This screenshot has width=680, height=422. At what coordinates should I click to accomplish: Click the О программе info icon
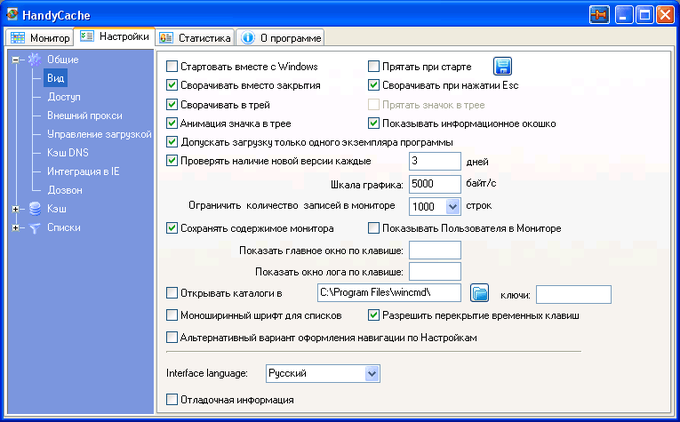248,38
